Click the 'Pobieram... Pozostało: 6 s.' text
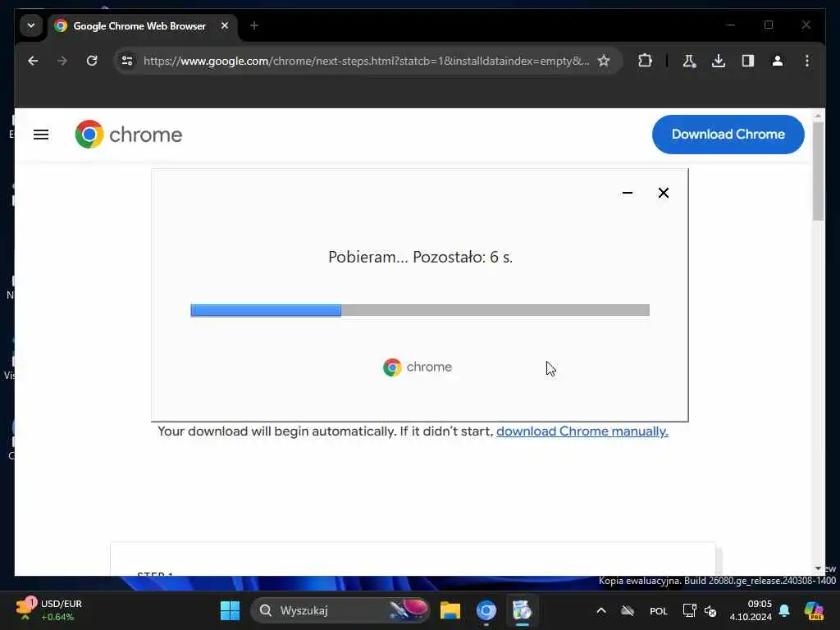840x630 pixels. click(x=421, y=257)
